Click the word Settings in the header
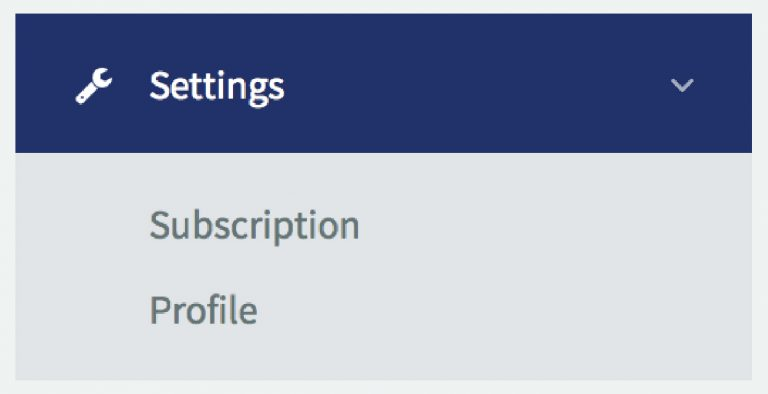 (x=217, y=87)
